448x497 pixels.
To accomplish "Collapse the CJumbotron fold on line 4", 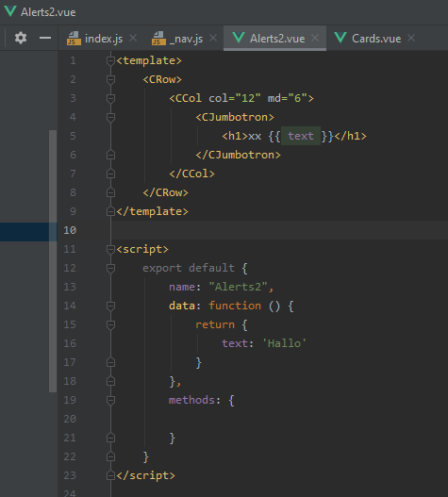I will (110, 117).
